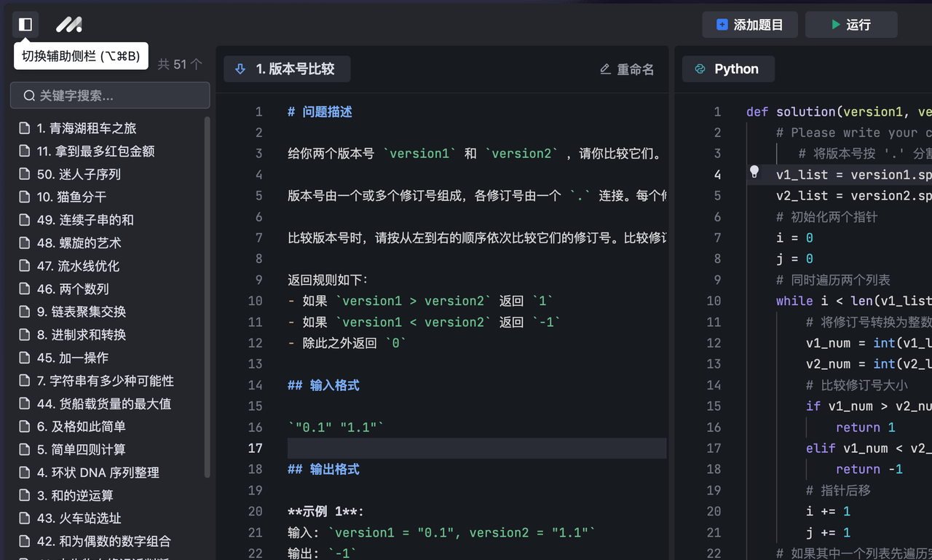The height and width of the screenshot is (560, 932).
Task: Open the Python language tab
Action: tap(728, 69)
